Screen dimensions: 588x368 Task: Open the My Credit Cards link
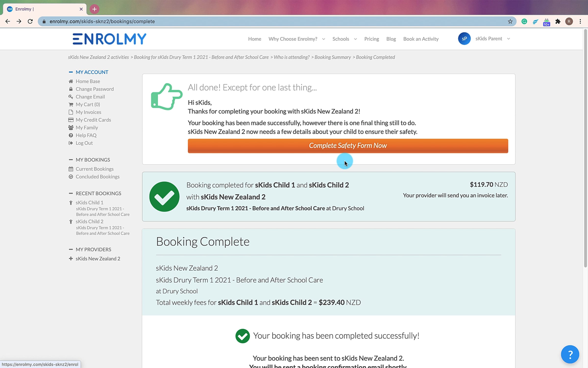click(93, 120)
